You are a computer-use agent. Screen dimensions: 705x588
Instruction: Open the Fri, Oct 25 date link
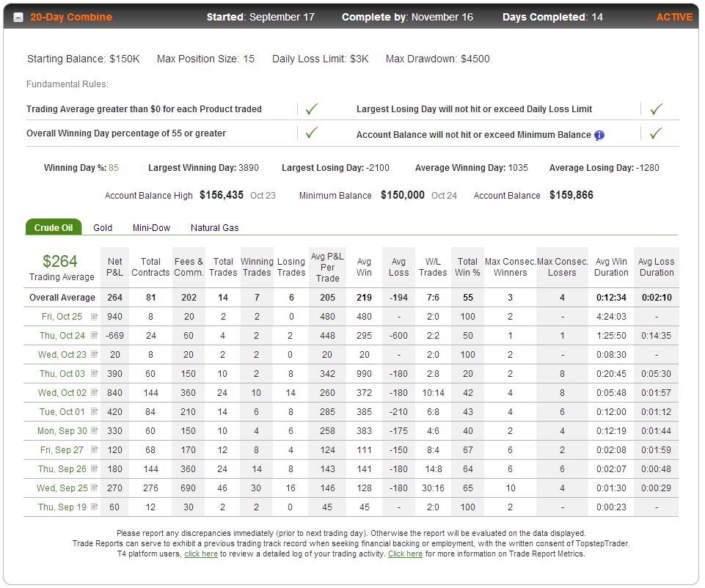point(62,317)
